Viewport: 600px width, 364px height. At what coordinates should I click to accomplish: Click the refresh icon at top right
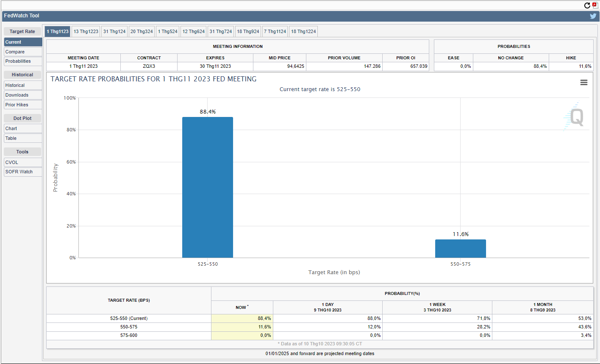click(587, 6)
